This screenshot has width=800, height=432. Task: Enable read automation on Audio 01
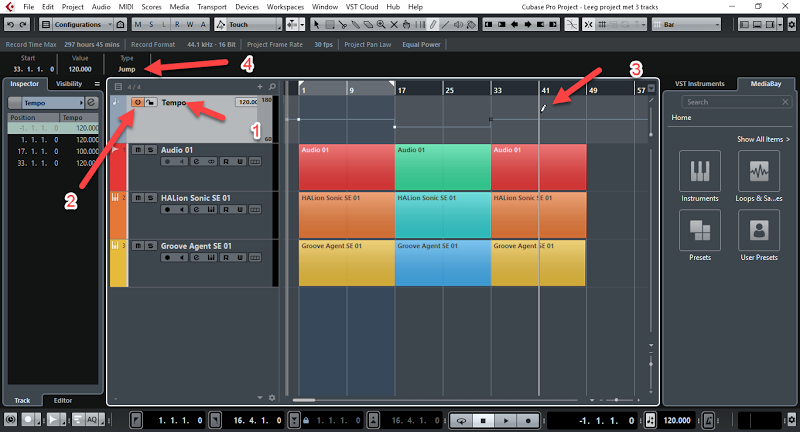point(226,162)
